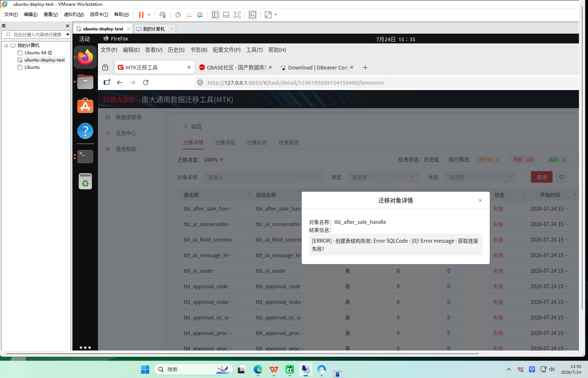Send Ctrl+Alt+Del to the virtual machine
The image size is (588, 378).
point(163,15)
